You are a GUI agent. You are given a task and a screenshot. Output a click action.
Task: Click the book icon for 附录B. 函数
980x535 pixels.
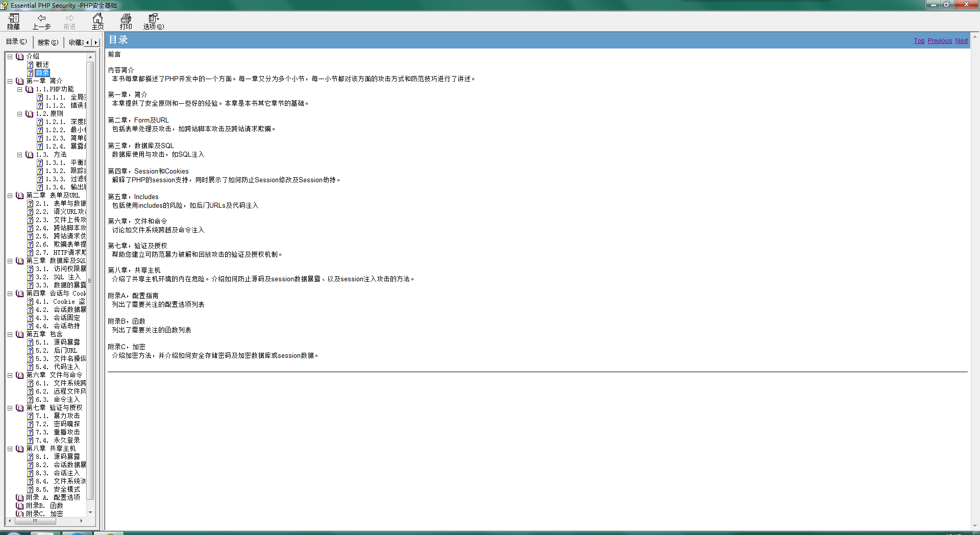coord(20,506)
